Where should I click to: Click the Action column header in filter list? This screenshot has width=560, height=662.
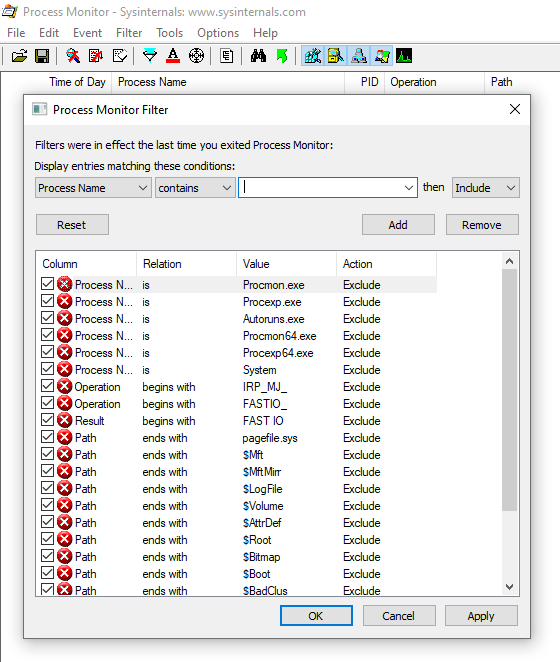pos(386,264)
